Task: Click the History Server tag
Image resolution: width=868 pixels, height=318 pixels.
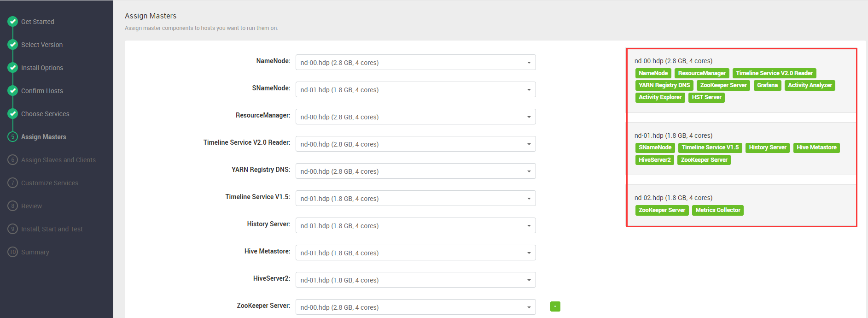Action: 768,147
